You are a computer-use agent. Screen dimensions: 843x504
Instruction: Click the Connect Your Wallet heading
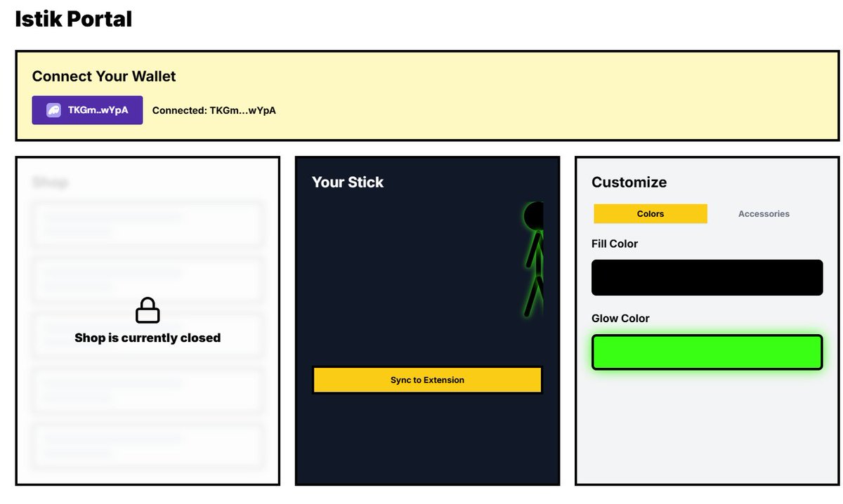click(104, 77)
